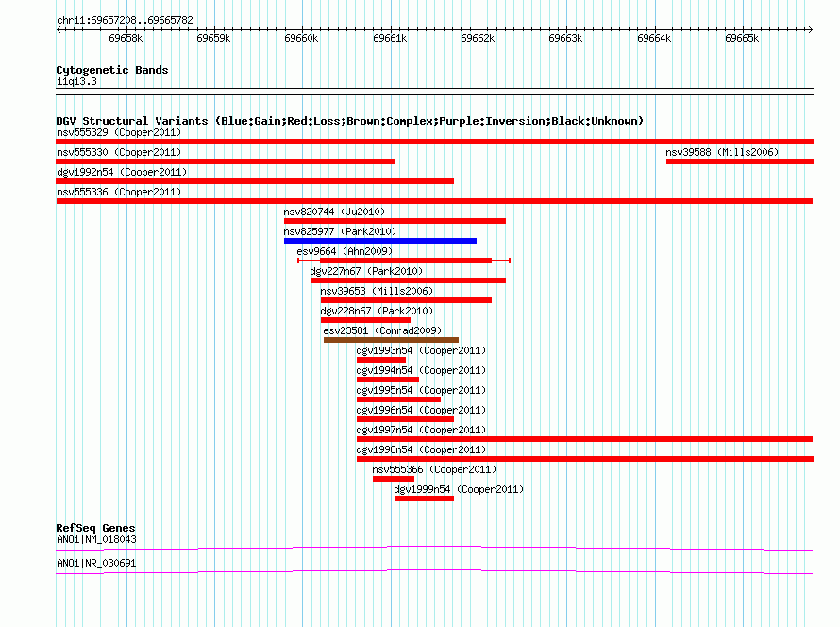Open the dgv1992n54 (Cooper2011) variant label
The height and width of the screenshot is (627, 840).
[122, 172]
